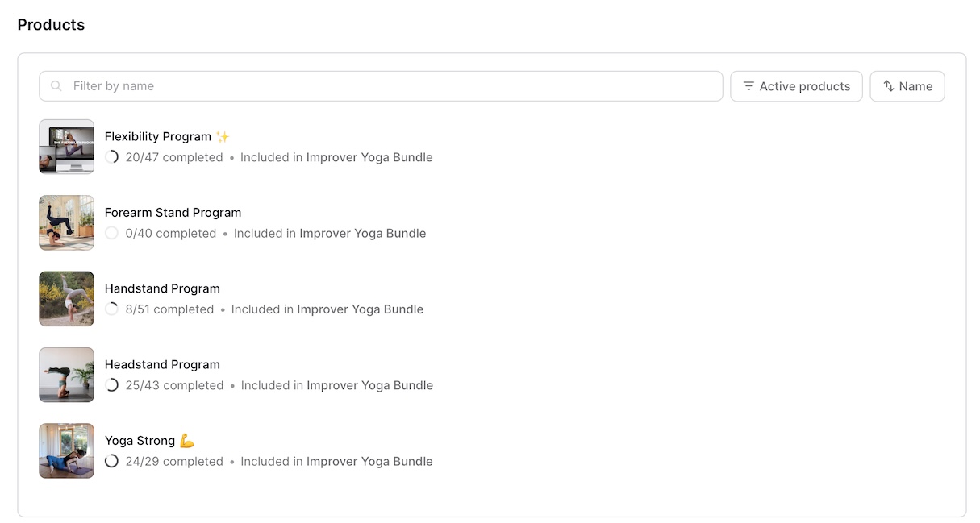
Task: Click the progress ring icon for Yoga Strong
Action: (112, 462)
